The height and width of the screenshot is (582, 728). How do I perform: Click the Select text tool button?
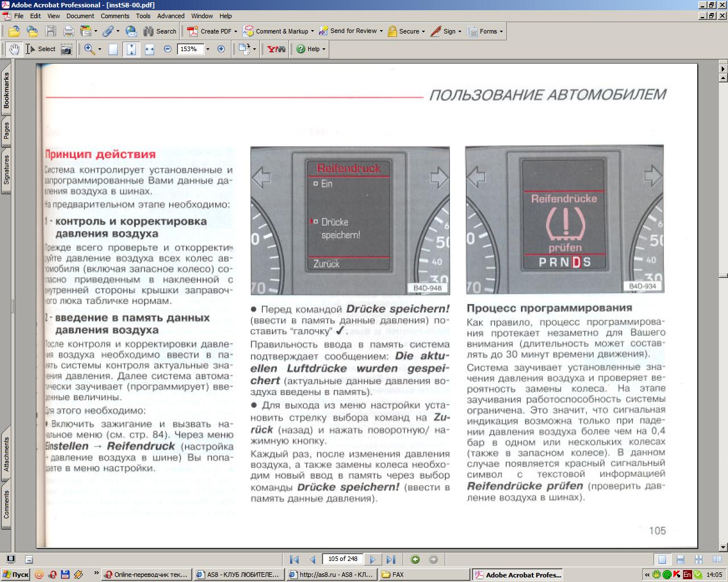point(41,49)
